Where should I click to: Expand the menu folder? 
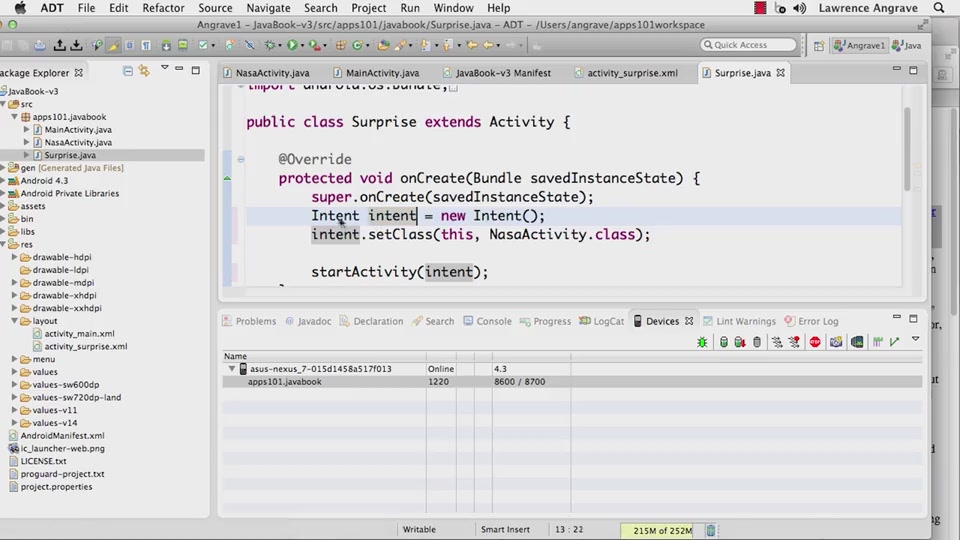coord(15,359)
